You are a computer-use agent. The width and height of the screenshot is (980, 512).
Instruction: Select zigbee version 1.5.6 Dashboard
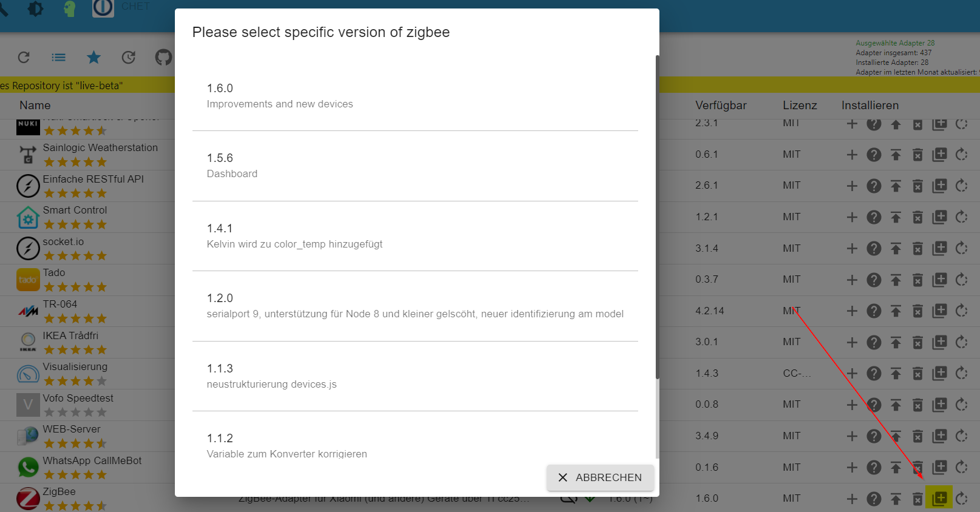pyautogui.click(x=415, y=166)
